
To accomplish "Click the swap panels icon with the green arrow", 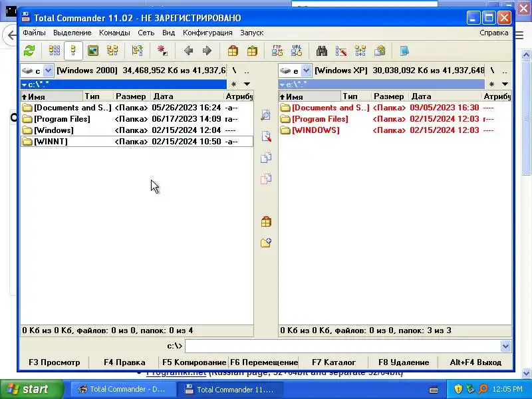I will (138, 51).
